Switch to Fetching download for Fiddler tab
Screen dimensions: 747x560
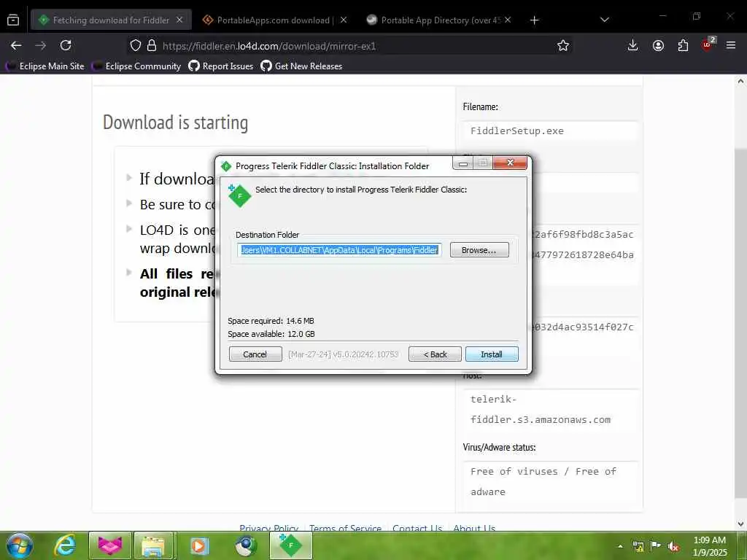(x=111, y=20)
